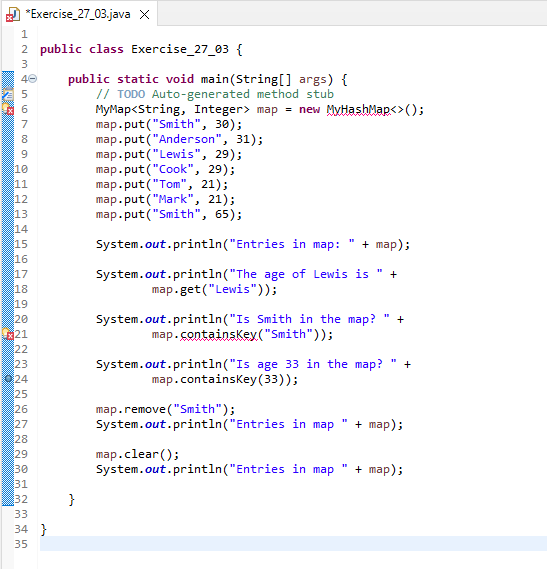
Task: Click the blue breakpoint dot on line 24
Action: 8,379
